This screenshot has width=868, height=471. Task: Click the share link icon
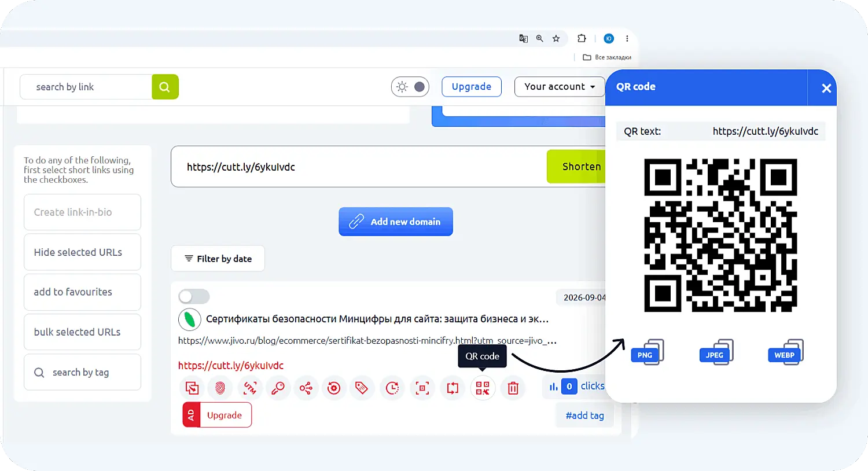tap(306, 388)
